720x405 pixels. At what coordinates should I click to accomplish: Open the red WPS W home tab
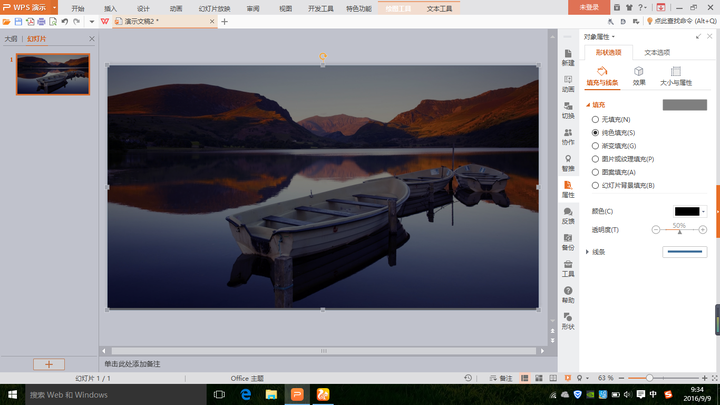pos(105,22)
